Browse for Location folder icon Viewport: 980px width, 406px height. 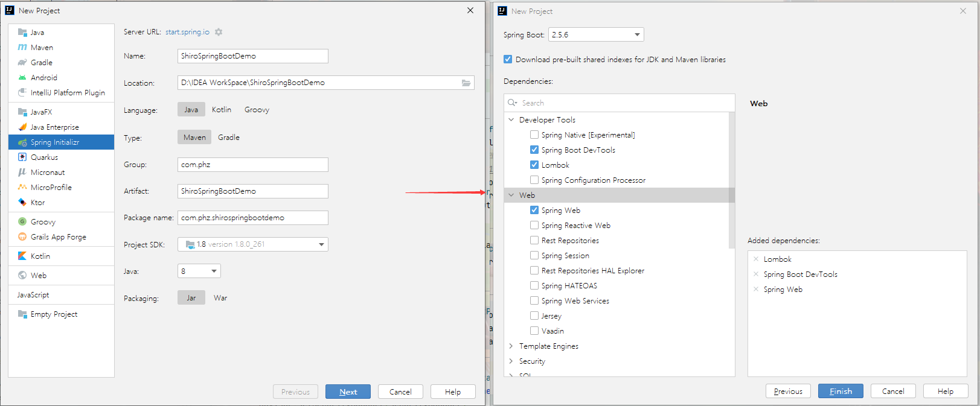[466, 83]
